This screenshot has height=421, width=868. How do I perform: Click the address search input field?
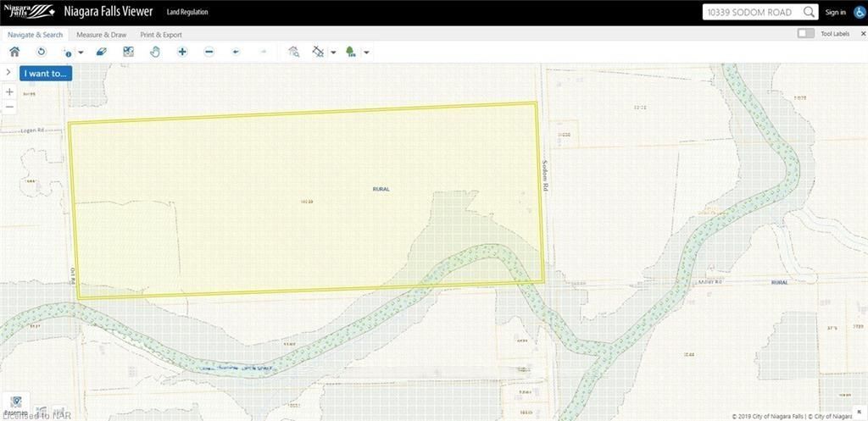point(751,12)
